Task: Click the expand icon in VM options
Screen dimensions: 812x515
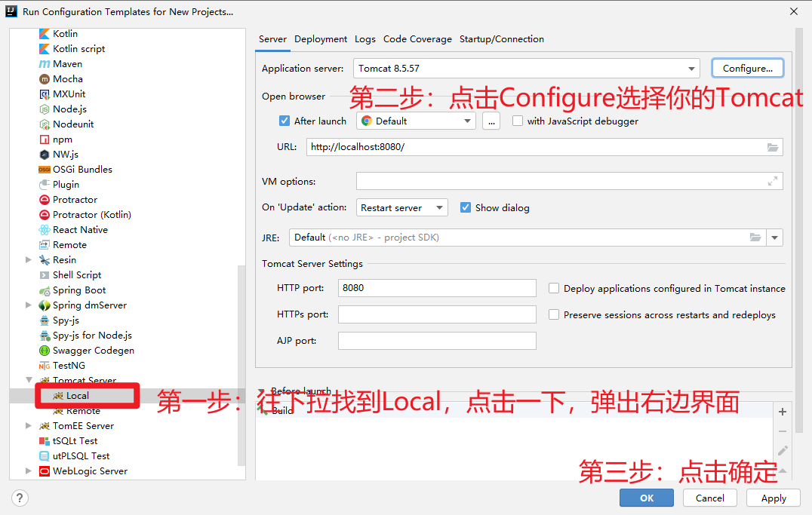Action: point(773,181)
